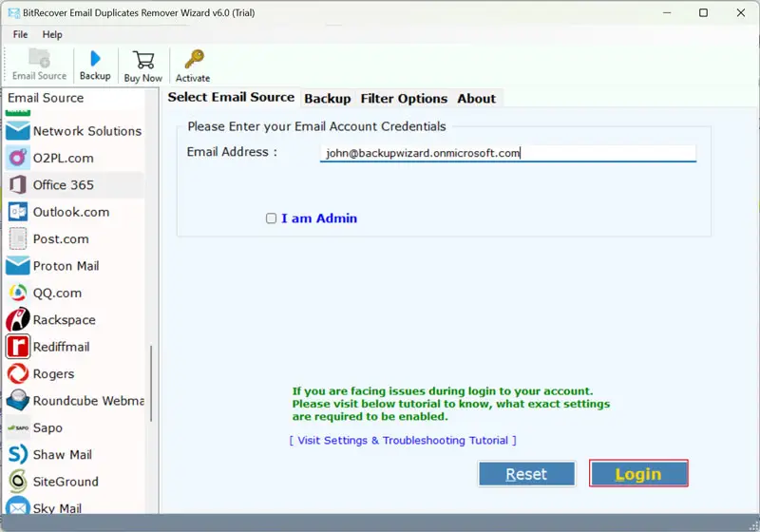
Task: Choose Outlook.com email source
Action: coord(70,212)
